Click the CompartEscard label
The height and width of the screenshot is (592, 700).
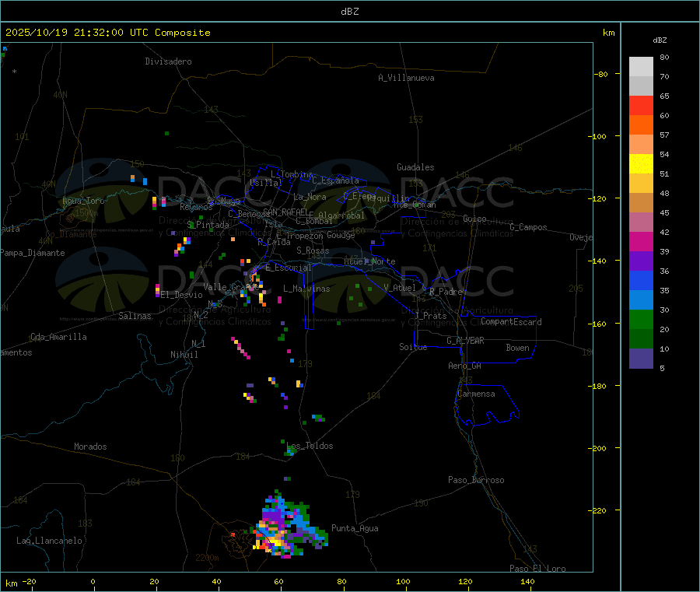pyautogui.click(x=511, y=321)
